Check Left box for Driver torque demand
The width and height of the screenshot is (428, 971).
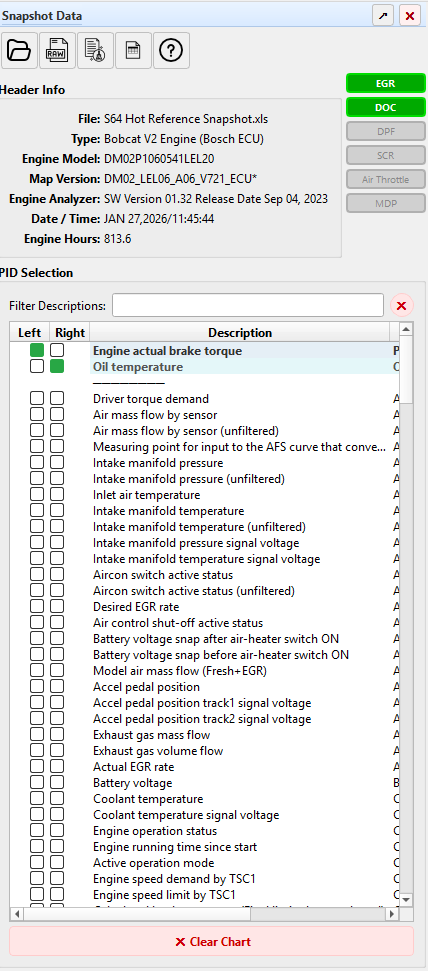37,399
